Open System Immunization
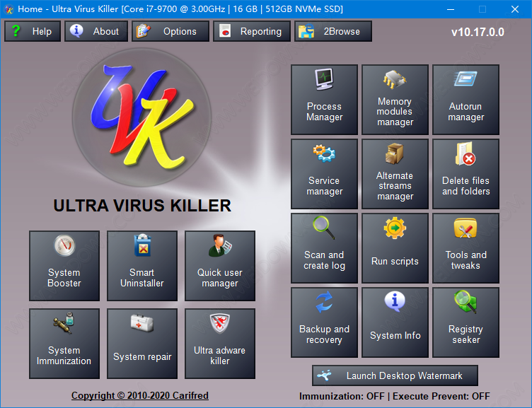The image size is (532, 408). pos(64,344)
